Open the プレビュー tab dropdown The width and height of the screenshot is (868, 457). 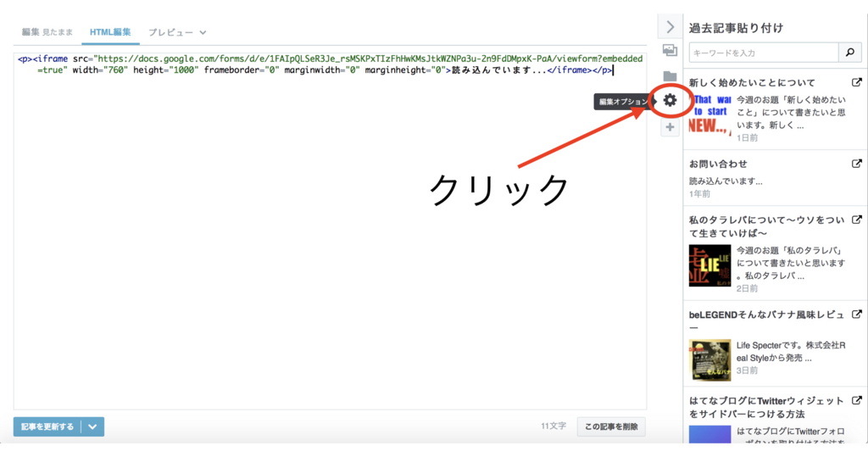[x=177, y=32]
